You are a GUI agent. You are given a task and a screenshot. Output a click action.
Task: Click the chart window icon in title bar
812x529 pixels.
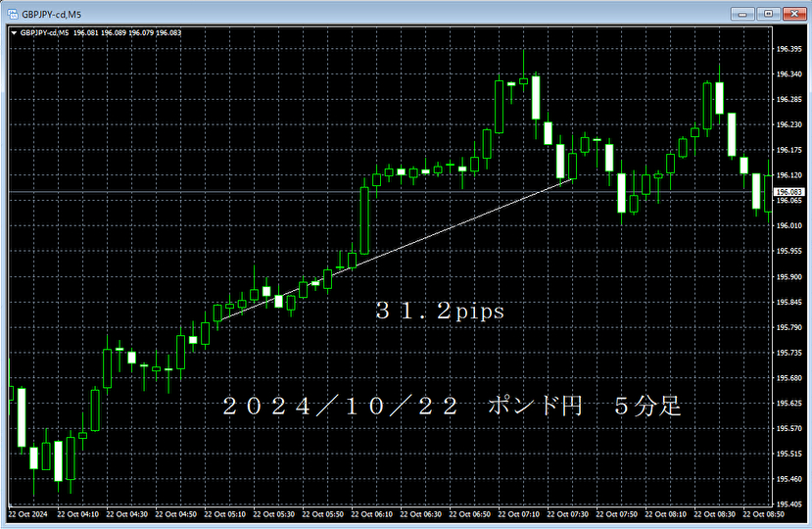(13, 14)
